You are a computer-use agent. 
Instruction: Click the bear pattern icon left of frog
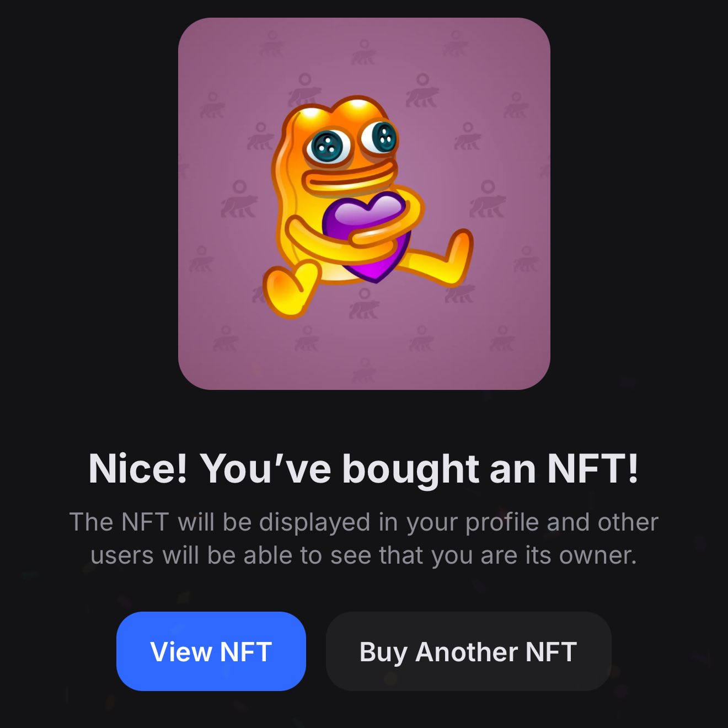pos(238,200)
